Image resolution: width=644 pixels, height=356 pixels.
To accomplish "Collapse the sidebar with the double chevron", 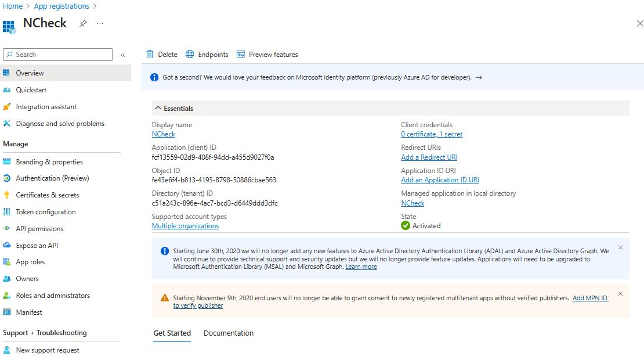I will [122, 55].
